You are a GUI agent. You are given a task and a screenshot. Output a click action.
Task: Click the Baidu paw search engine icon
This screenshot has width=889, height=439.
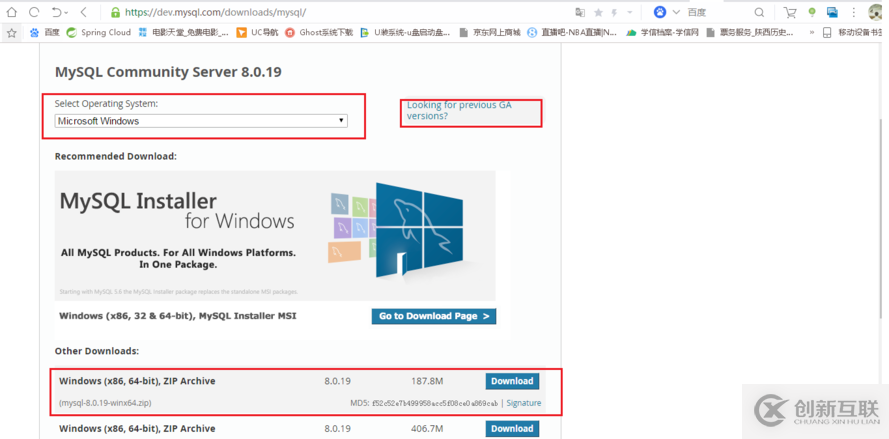[x=659, y=12]
